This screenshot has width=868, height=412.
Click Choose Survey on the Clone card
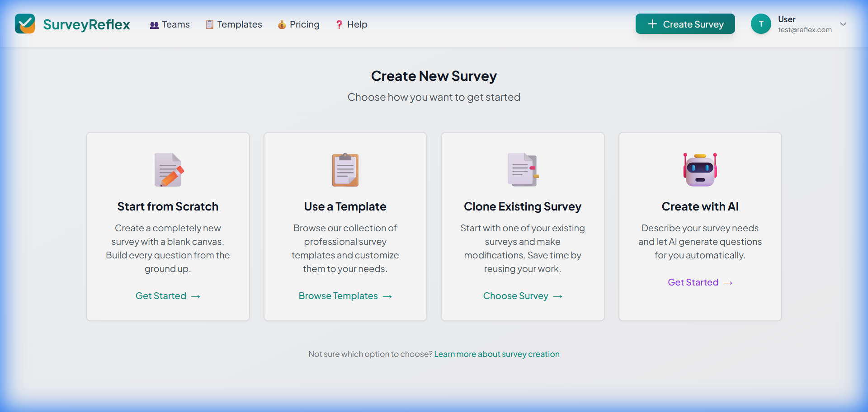pos(522,296)
